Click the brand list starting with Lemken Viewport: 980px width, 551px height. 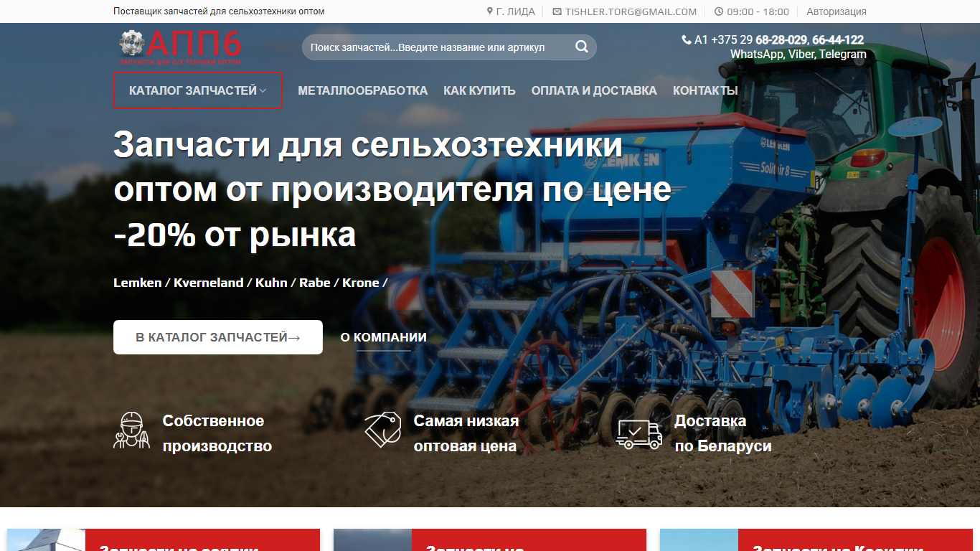point(250,283)
